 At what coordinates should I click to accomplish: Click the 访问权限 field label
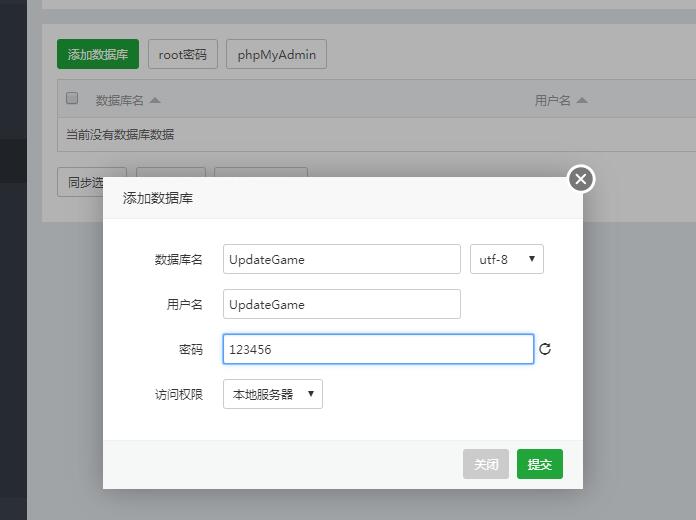179,394
